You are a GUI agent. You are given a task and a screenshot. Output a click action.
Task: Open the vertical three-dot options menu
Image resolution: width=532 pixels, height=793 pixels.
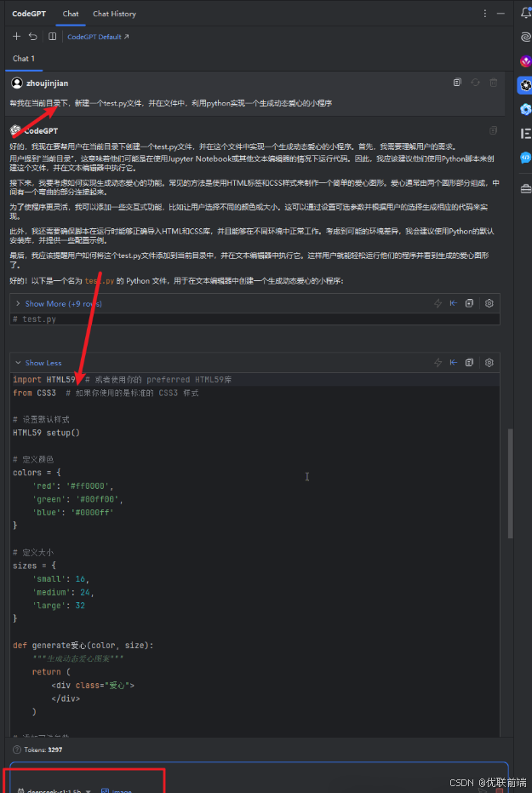click(x=485, y=14)
